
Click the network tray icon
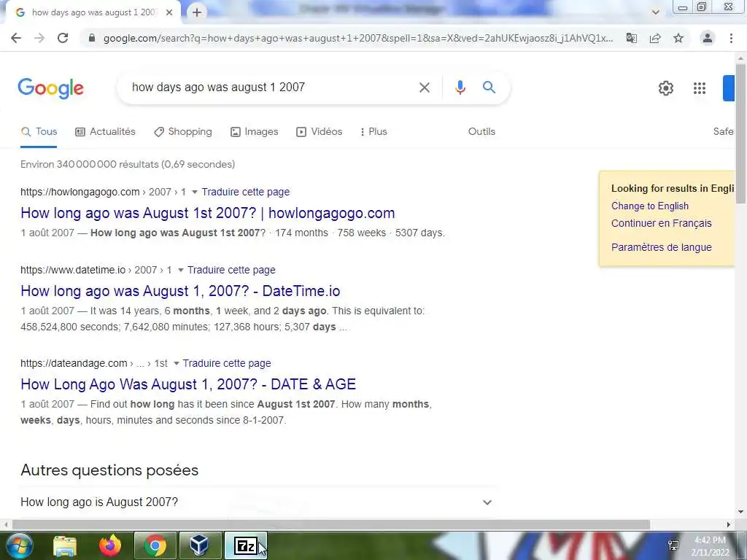[673, 545]
